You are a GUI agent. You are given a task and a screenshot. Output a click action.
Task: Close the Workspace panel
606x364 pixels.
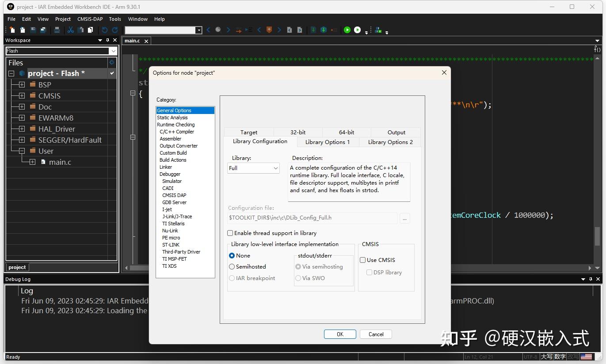(x=115, y=40)
